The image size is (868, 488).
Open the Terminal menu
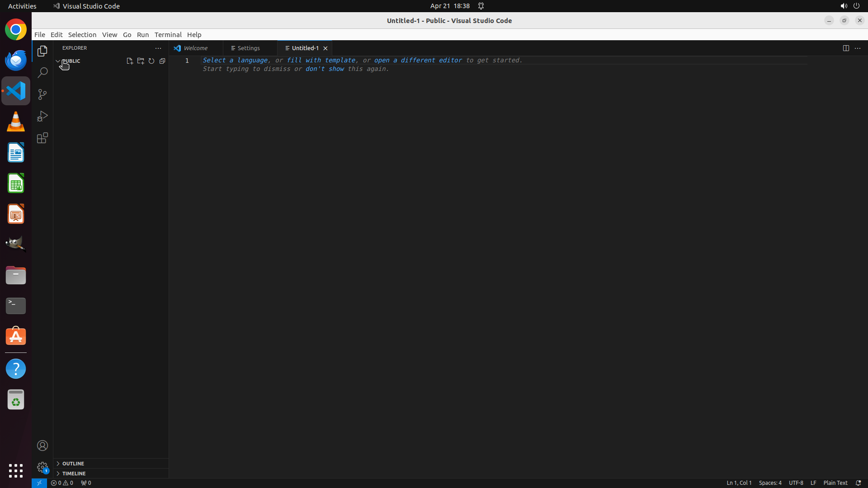click(168, 34)
